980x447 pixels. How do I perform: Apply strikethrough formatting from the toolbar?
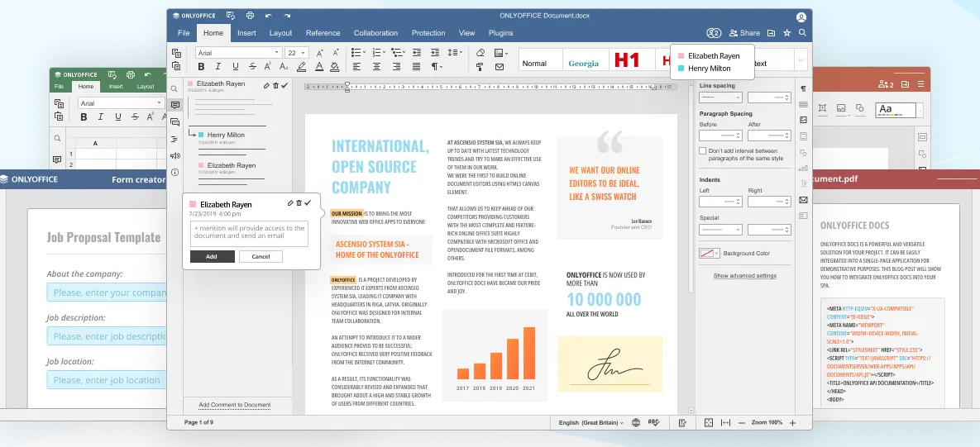click(x=254, y=66)
